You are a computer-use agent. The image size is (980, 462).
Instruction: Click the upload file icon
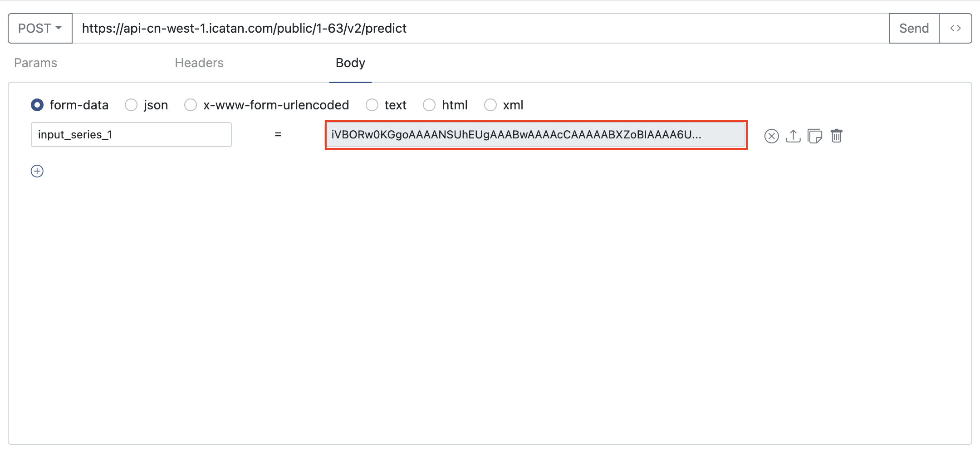coord(793,136)
